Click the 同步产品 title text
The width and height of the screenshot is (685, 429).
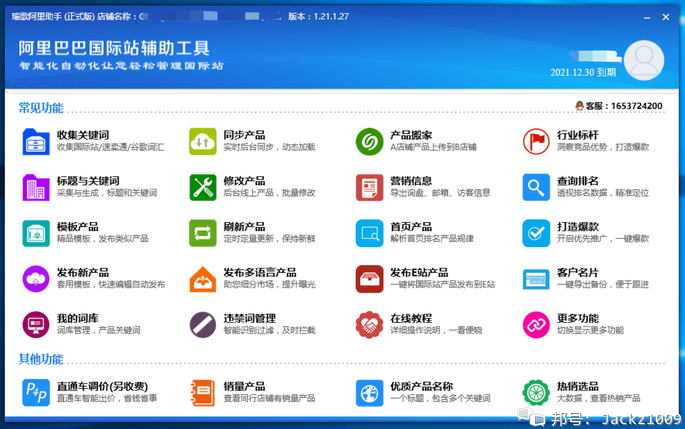click(244, 135)
